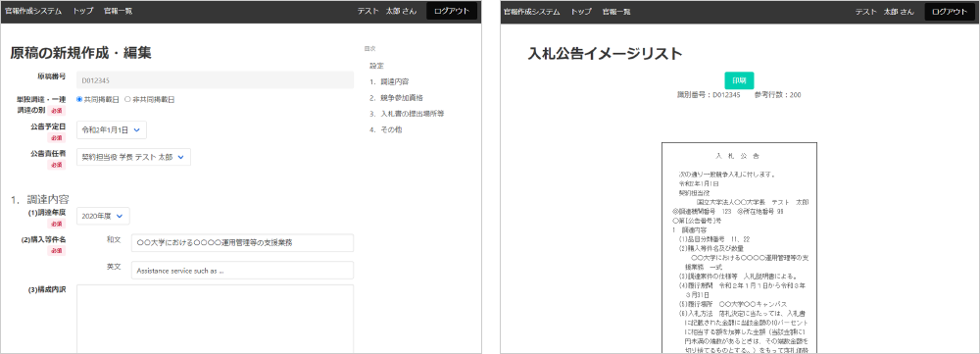980x354 pixels.
Task: Click the 原稿の新規作成・編集 heading
Action: 80,53
